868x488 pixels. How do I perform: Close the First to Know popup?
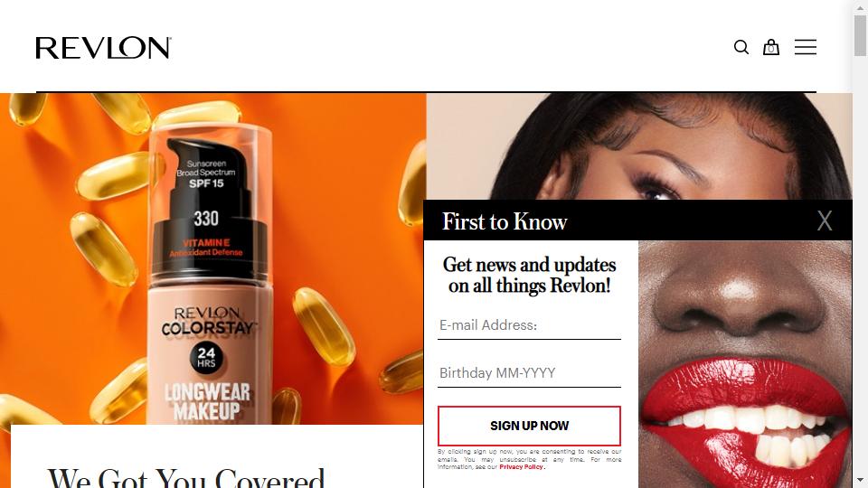click(x=825, y=221)
